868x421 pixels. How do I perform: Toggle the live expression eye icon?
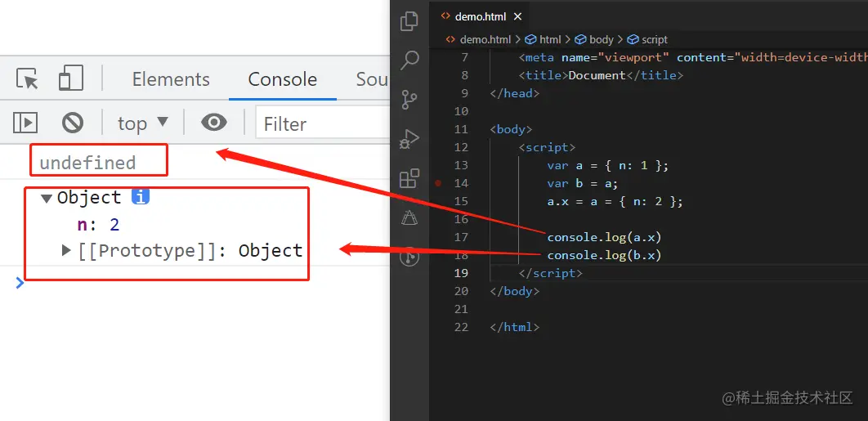point(213,123)
